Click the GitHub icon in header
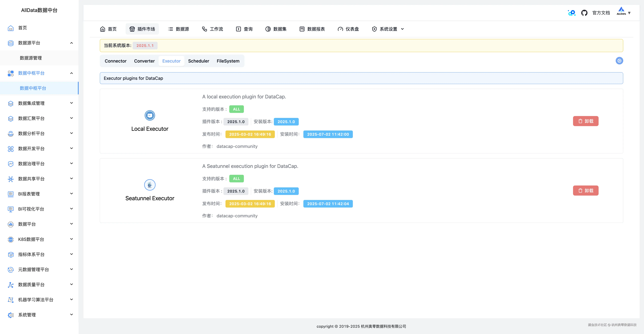 coord(584,13)
